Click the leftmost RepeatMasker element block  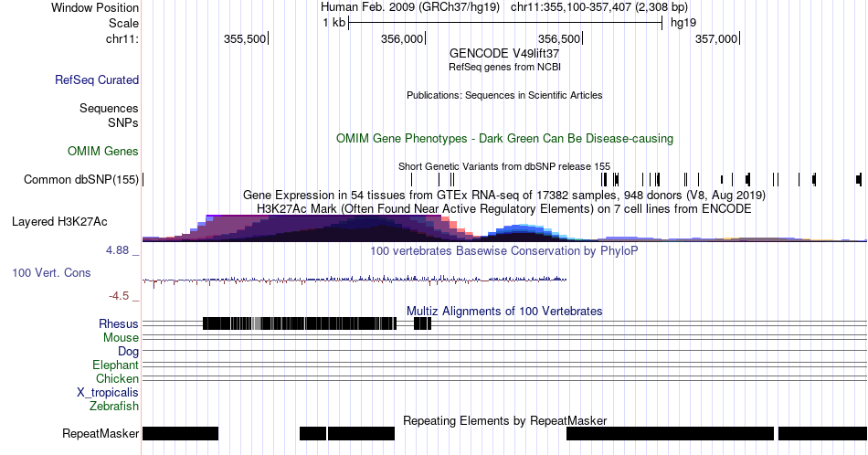pyautogui.click(x=181, y=433)
